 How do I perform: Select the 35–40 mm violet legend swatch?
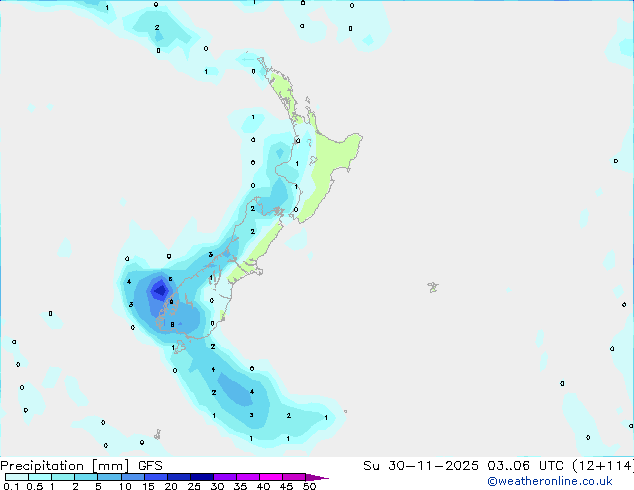point(248,477)
